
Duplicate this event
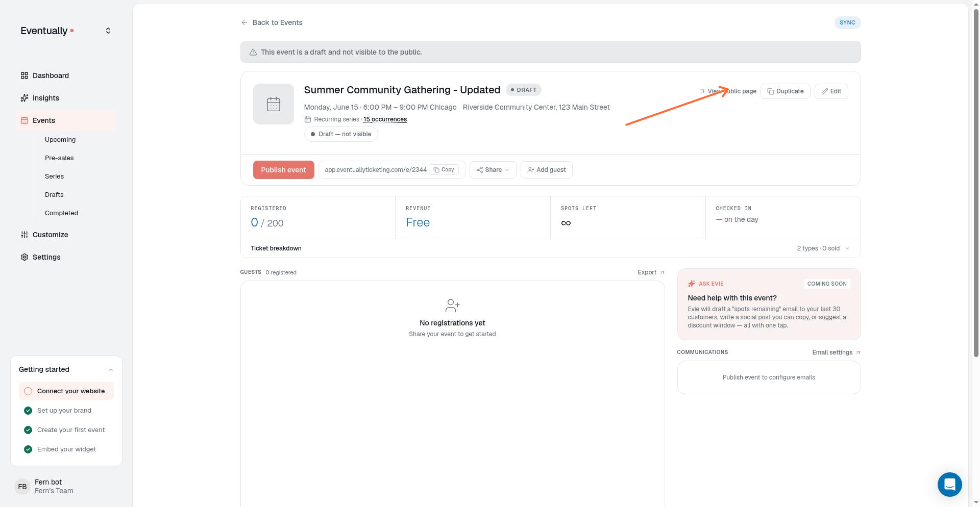[785, 91]
